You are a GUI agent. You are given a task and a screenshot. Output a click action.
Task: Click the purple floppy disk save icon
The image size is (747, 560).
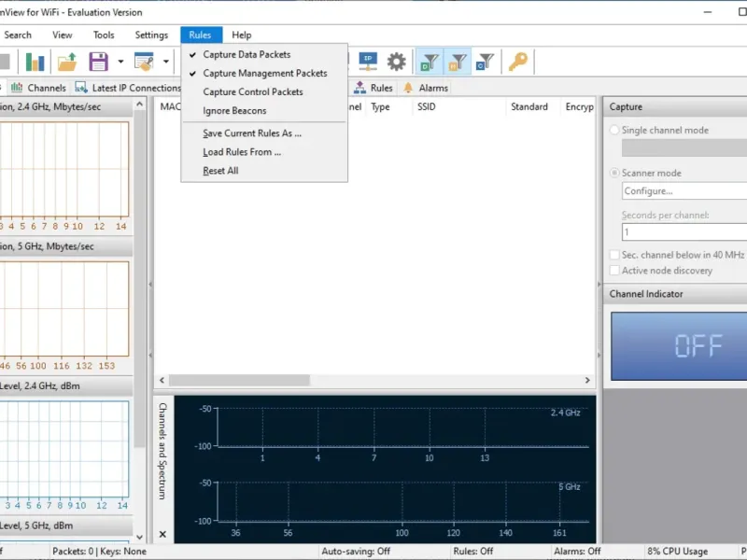pos(98,63)
